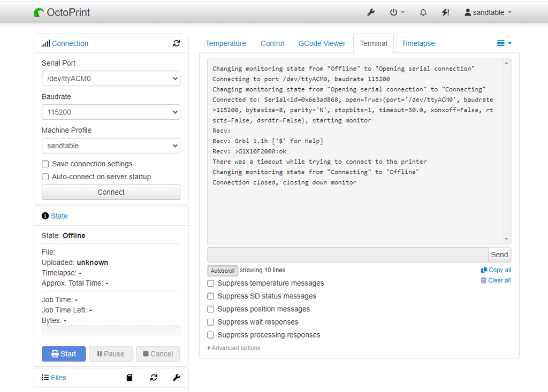Refresh the Files list icon
The image size is (548, 392).
point(154,378)
